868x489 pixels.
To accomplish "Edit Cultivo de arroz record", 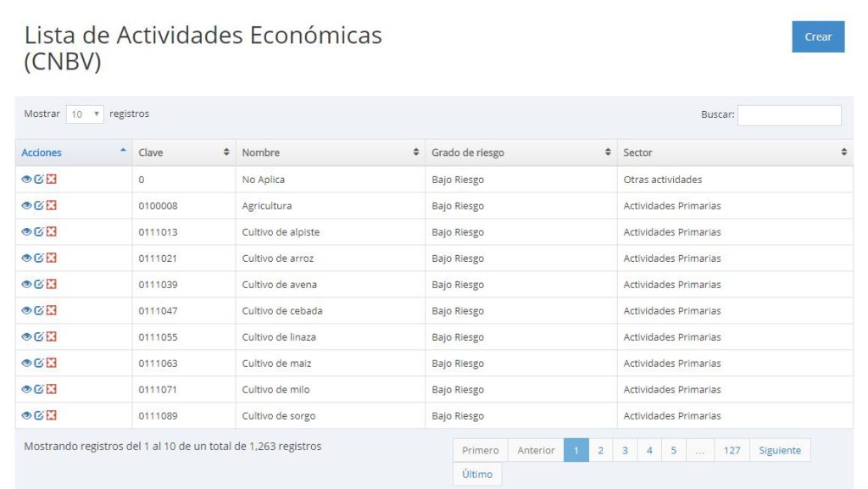I will pos(39,258).
